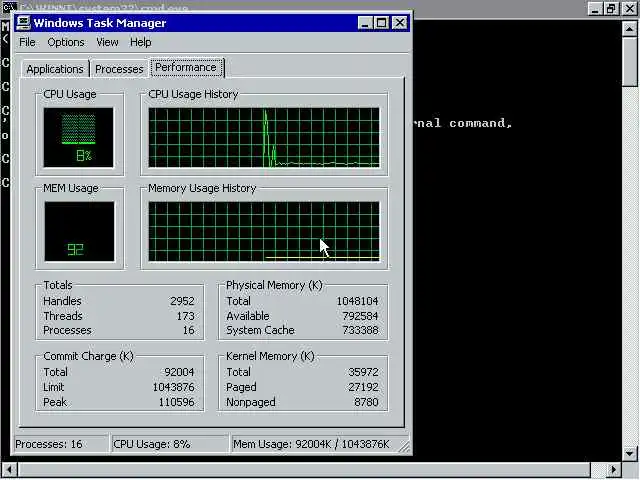
Task: Switch to the Processes tab
Action: click(119, 69)
